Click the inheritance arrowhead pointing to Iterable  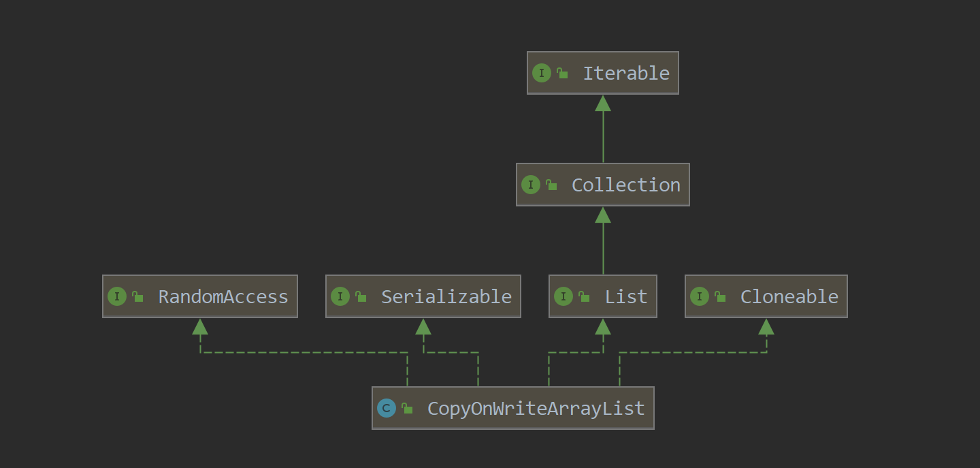pyautogui.click(x=603, y=104)
